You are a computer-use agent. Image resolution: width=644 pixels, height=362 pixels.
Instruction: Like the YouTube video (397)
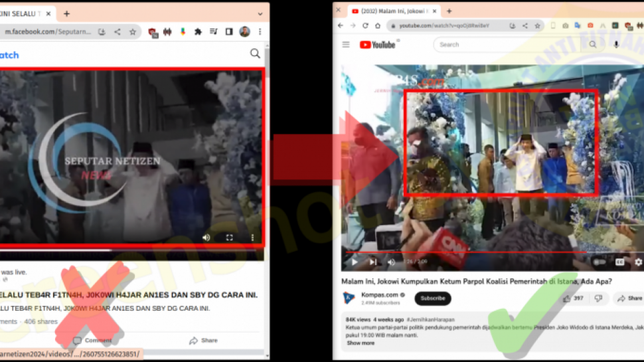[x=573, y=298]
